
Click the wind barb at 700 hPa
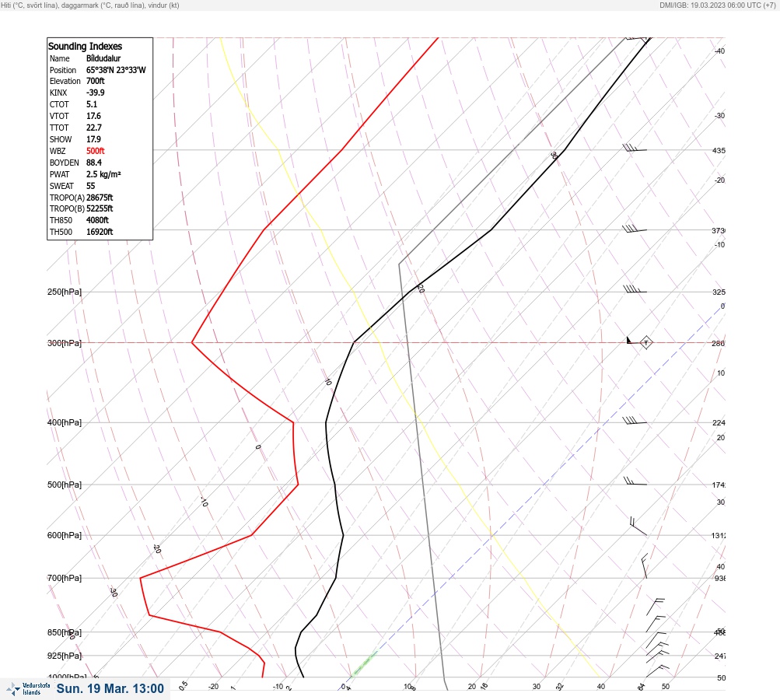tap(644, 566)
